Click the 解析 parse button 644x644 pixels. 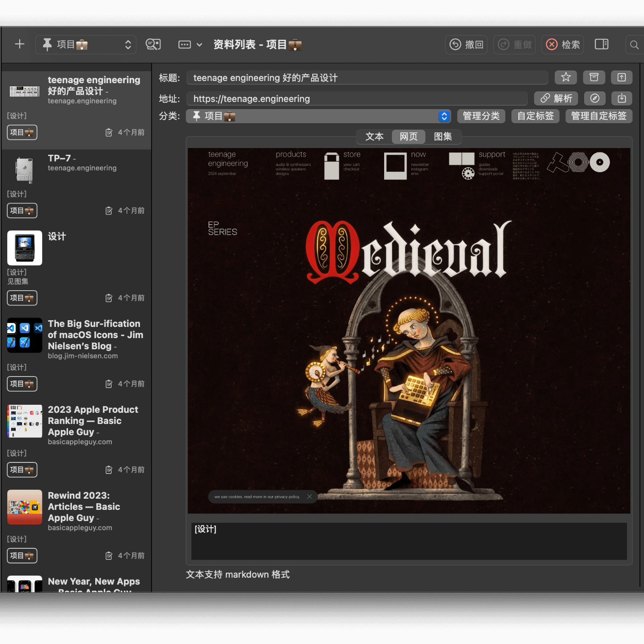[x=556, y=98]
